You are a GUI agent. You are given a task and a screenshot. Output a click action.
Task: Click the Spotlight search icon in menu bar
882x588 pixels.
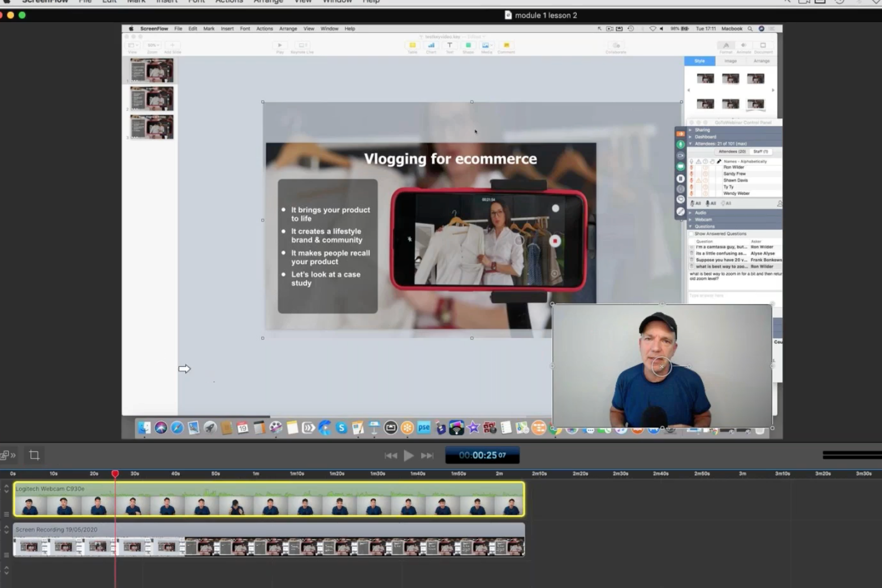[x=750, y=29]
